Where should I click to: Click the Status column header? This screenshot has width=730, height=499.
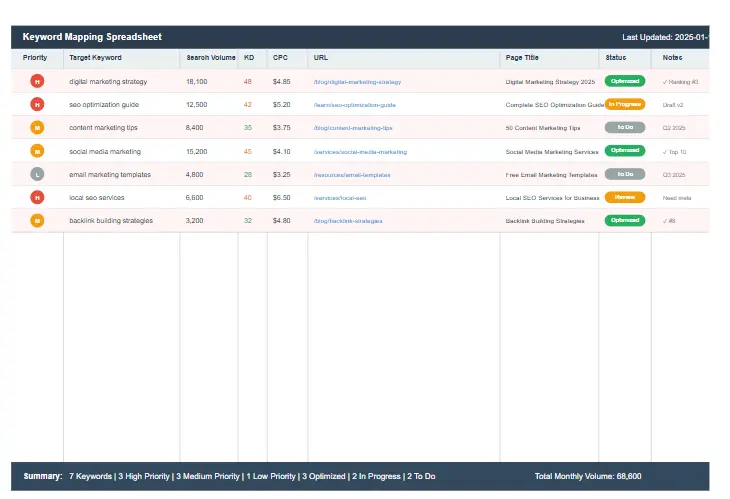615,58
